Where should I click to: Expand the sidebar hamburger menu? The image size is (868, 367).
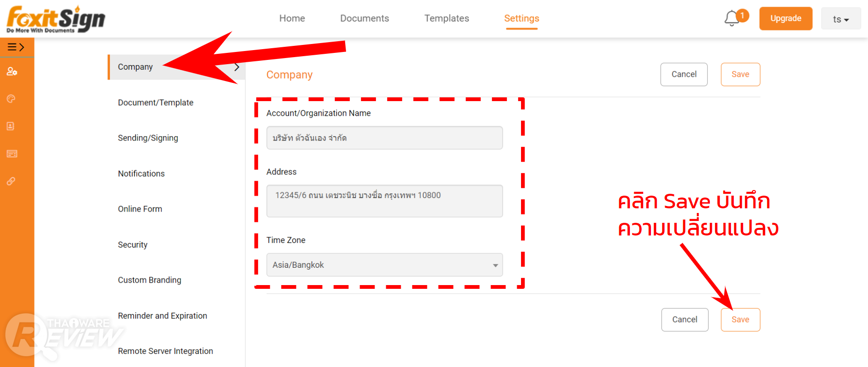pos(16,47)
